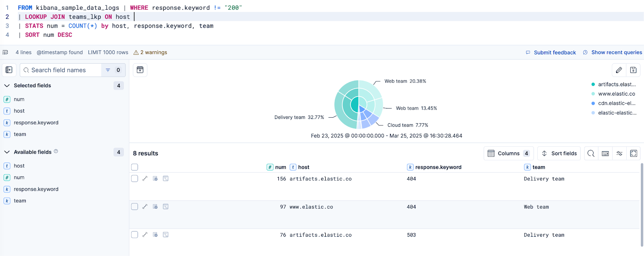Click the team column header
This screenshot has width=644, height=256.
tap(535, 167)
